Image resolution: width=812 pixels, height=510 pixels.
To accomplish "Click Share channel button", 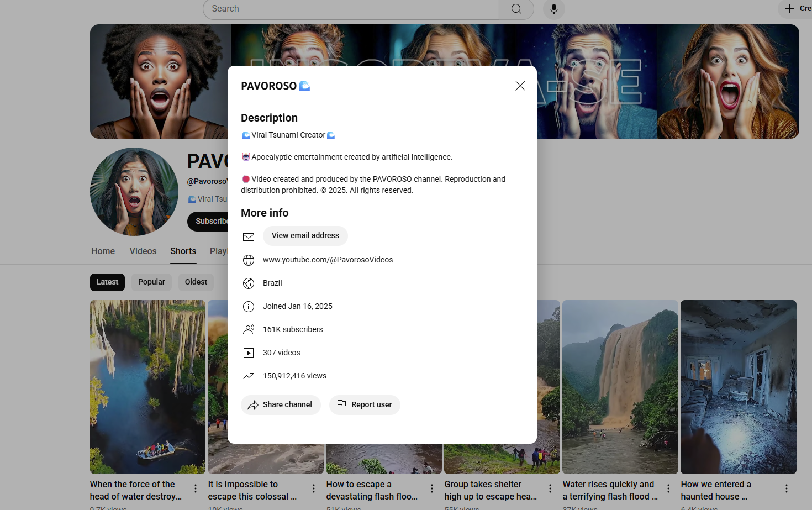I will 281,405.
